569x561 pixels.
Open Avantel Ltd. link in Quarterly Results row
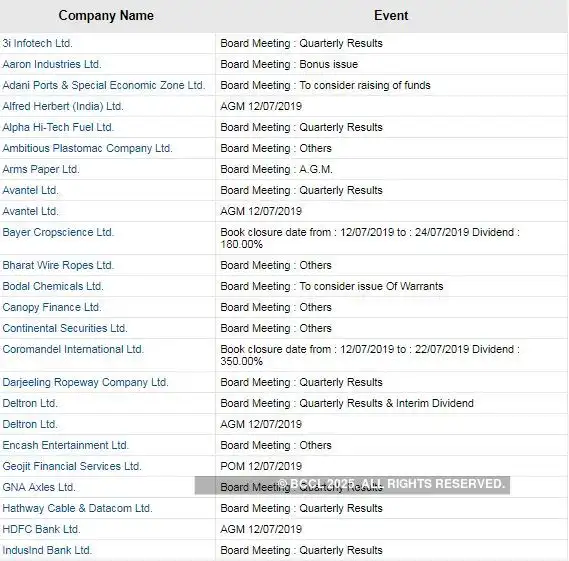coord(30,191)
